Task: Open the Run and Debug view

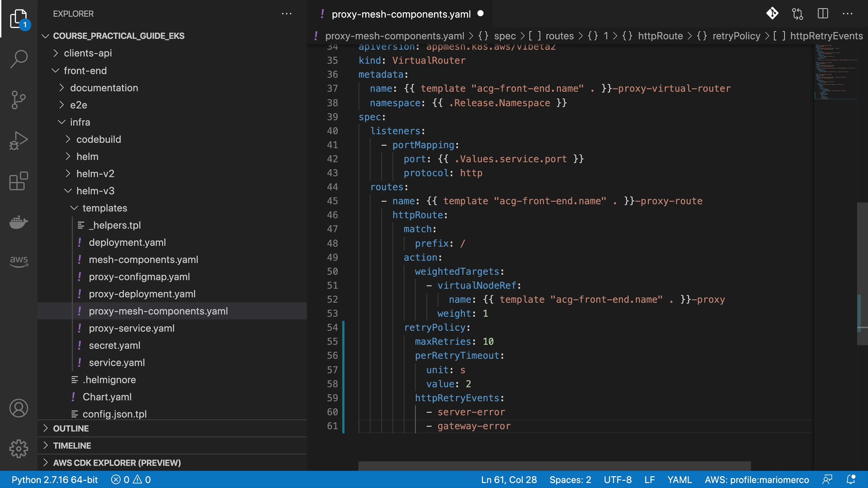Action: [19, 141]
